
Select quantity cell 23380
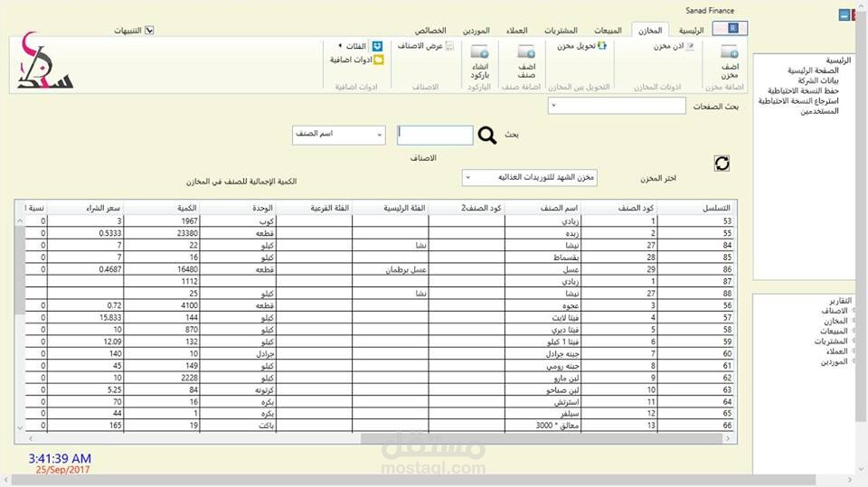161,233
